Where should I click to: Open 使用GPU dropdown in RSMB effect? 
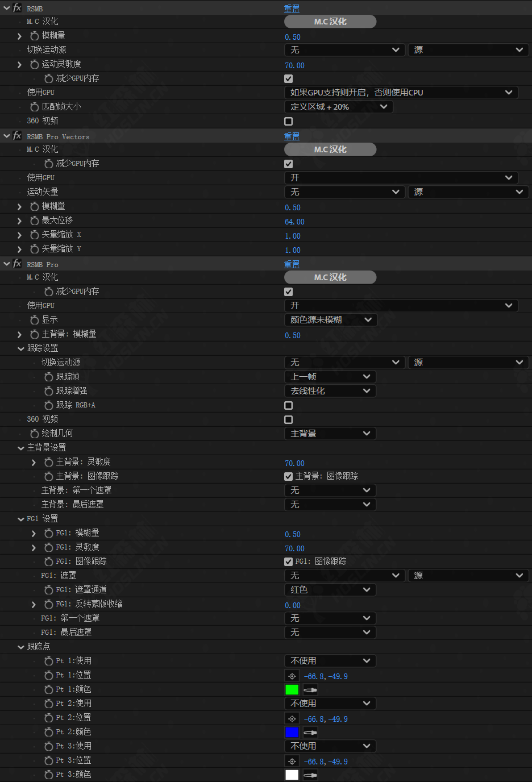click(x=401, y=93)
